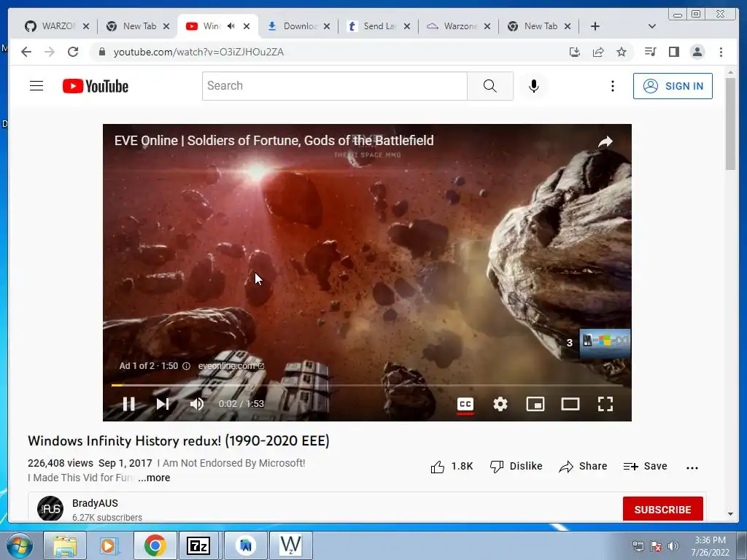Open the BradyAUS channel name link
This screenshot has height=560, width=747.
tap(96, 503)
